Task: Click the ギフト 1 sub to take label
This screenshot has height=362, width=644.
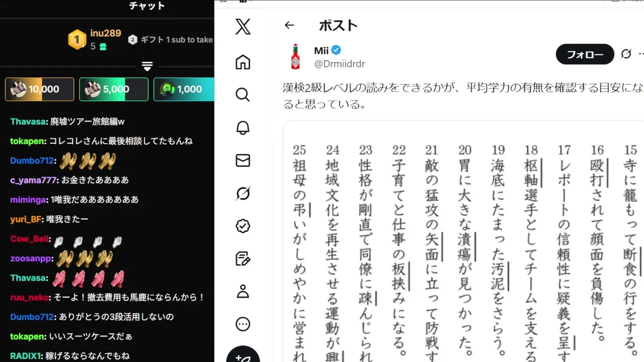Action: coord(176,40)
